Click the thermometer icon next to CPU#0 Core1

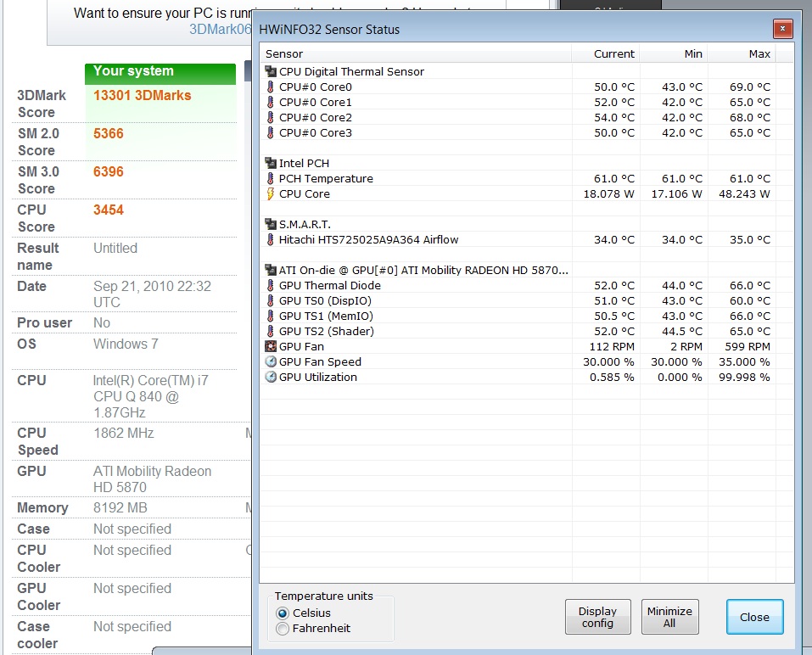click(x=271, y=102)
